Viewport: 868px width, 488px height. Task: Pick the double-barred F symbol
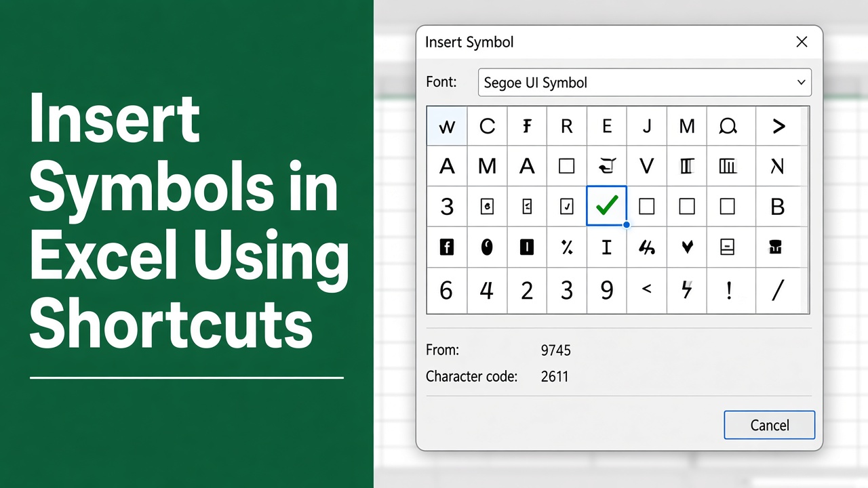pos(527,126)
